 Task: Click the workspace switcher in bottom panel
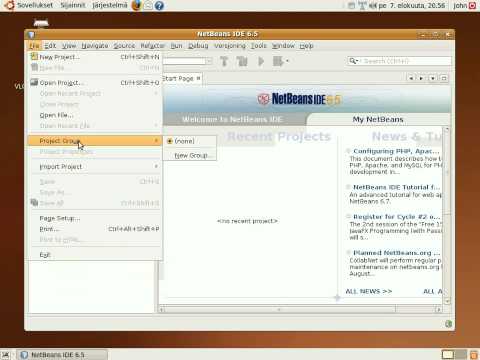tap(454, 355)
